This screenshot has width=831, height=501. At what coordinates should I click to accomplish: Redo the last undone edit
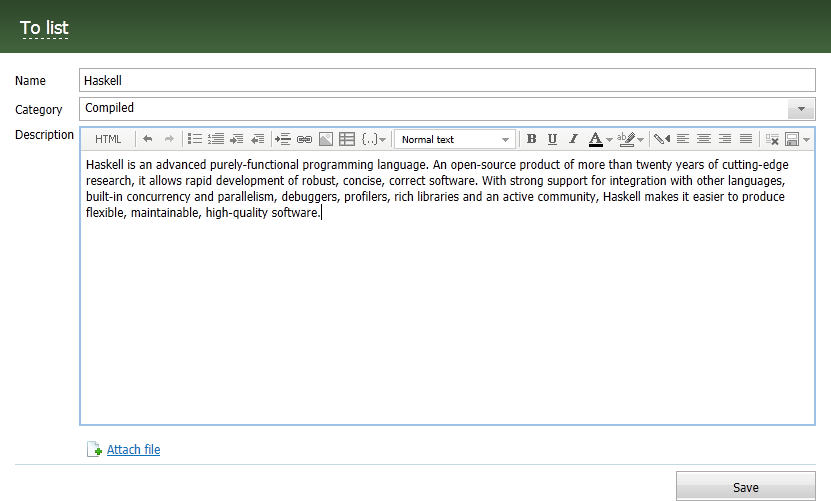pos(169,139)
